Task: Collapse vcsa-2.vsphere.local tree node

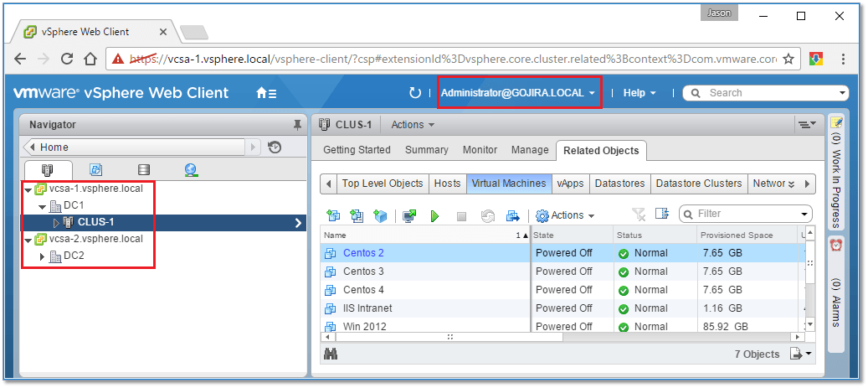Action: point(28,240)
